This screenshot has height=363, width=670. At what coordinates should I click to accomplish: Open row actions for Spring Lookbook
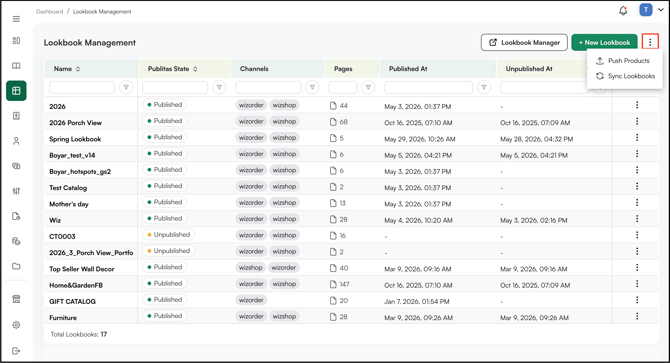click(x=637, y=138)
